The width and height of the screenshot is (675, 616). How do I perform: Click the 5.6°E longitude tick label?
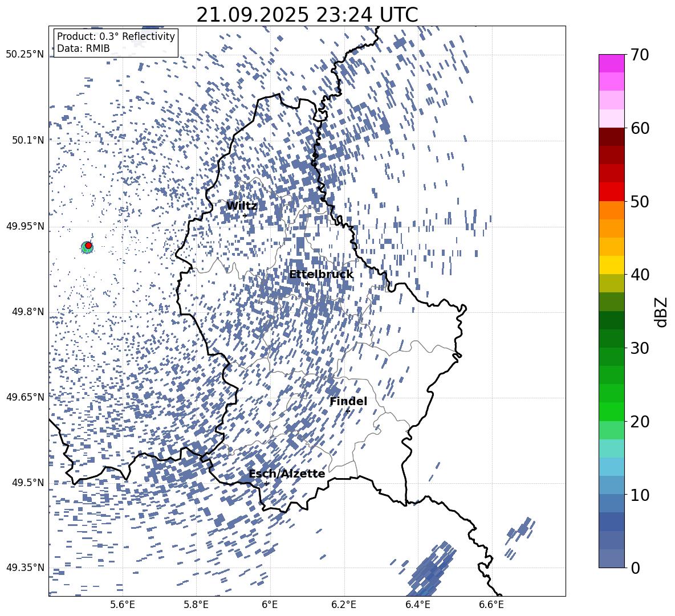tap(123, 605)
